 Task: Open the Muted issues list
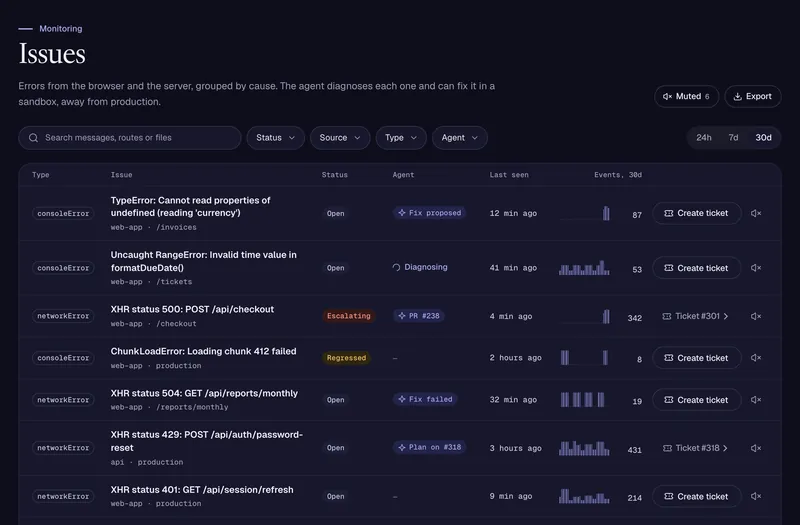pos(686,96)
